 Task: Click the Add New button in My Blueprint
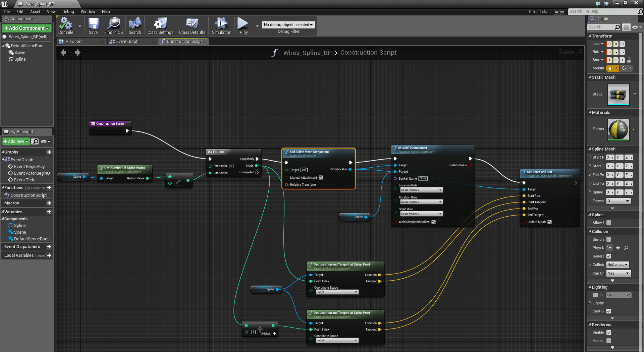16,141
